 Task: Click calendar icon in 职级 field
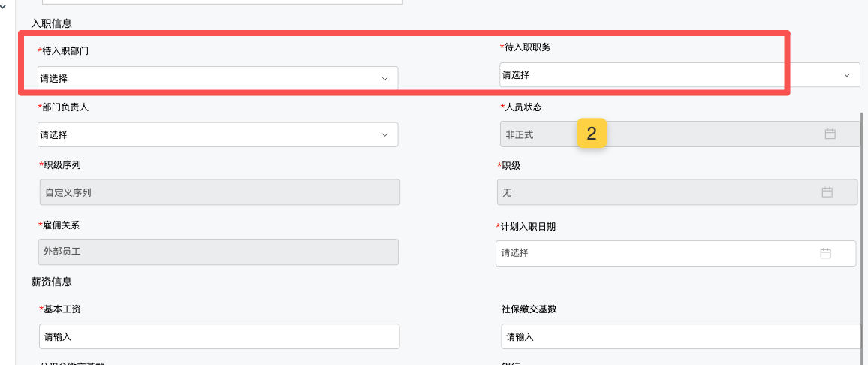click(x=827, y=192)
